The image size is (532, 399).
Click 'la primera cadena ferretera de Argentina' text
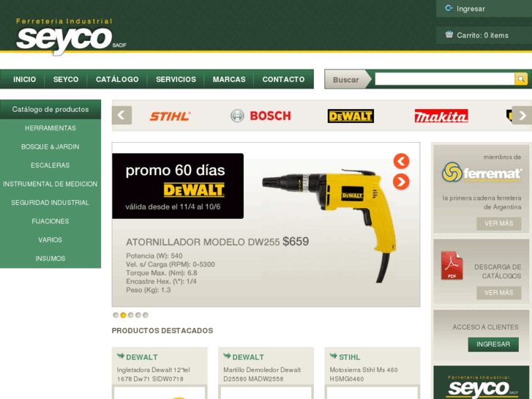pyautogui.click(x=482, y=202)
